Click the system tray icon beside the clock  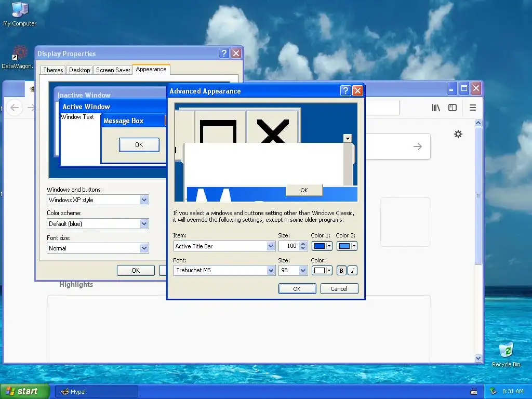494,391
